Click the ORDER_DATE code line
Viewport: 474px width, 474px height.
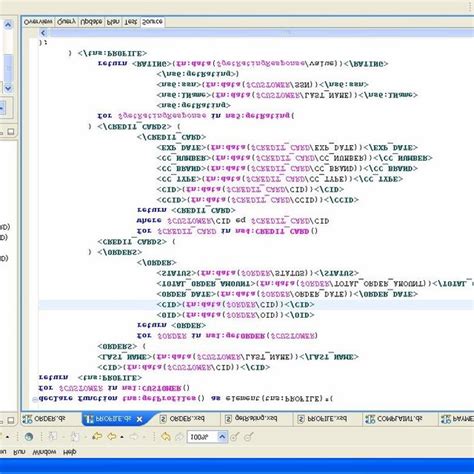point(287,294)
